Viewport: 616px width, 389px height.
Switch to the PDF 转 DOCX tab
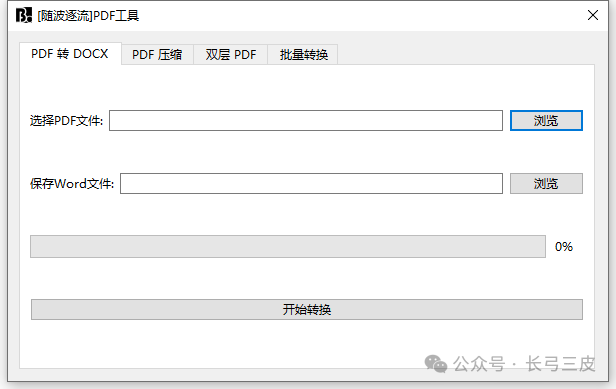[70, 54]
